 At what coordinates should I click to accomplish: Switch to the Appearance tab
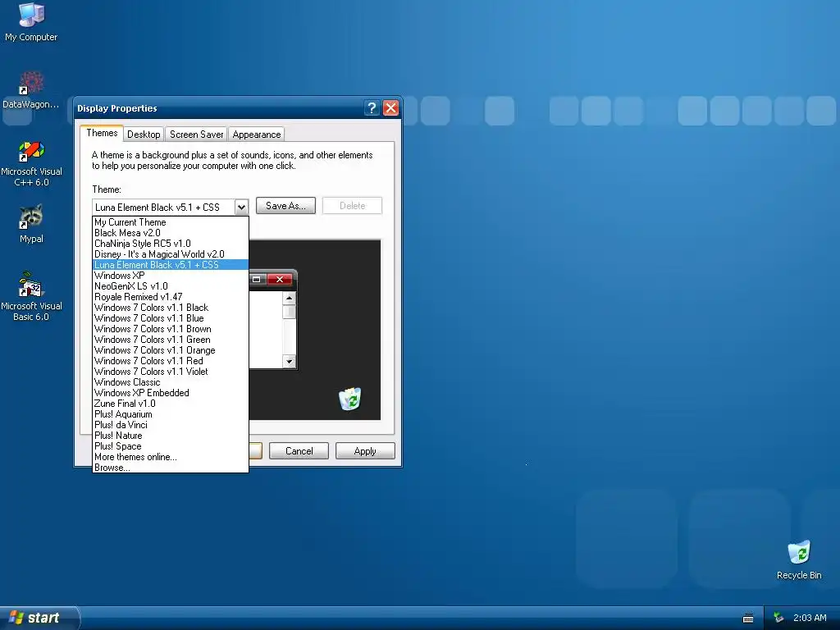[257, 135]
